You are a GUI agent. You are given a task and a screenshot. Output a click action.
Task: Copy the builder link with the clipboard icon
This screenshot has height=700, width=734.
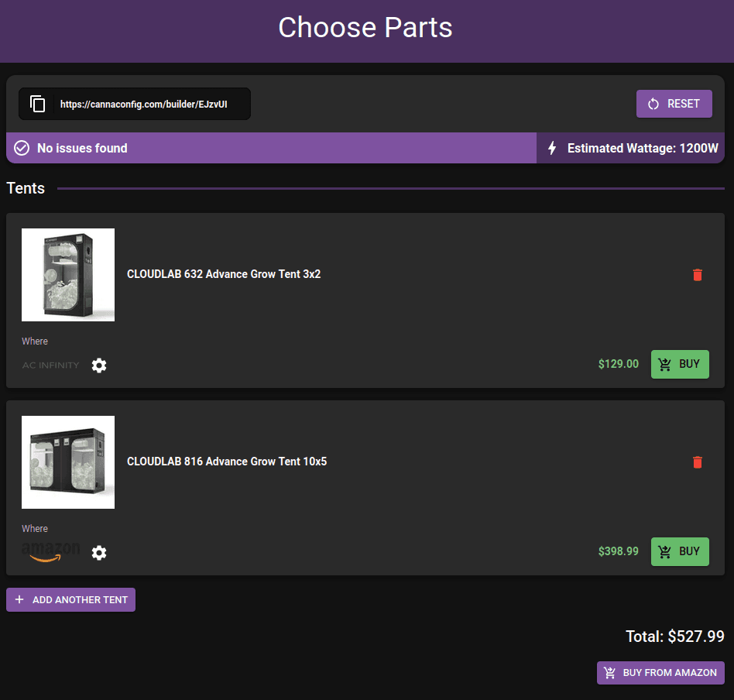[37, 104]
